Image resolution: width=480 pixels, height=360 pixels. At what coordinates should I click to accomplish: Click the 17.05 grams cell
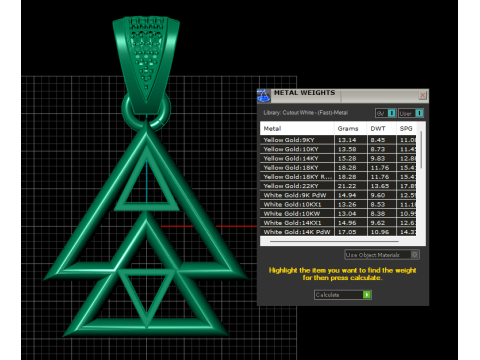pyautogui.click(x=351, y=232)
